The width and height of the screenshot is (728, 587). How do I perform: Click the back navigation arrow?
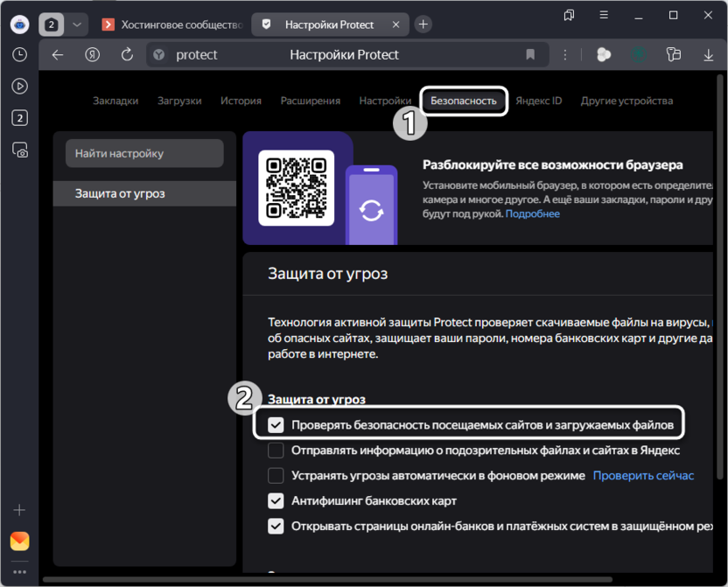58,54
